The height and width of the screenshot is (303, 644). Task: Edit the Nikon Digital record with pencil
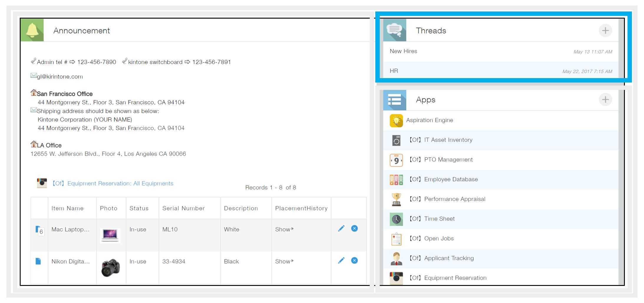[341, 261]
